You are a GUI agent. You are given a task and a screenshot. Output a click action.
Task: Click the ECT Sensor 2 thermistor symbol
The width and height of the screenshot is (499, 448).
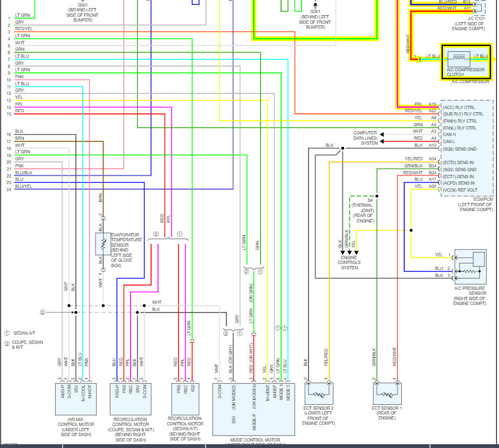319,393
